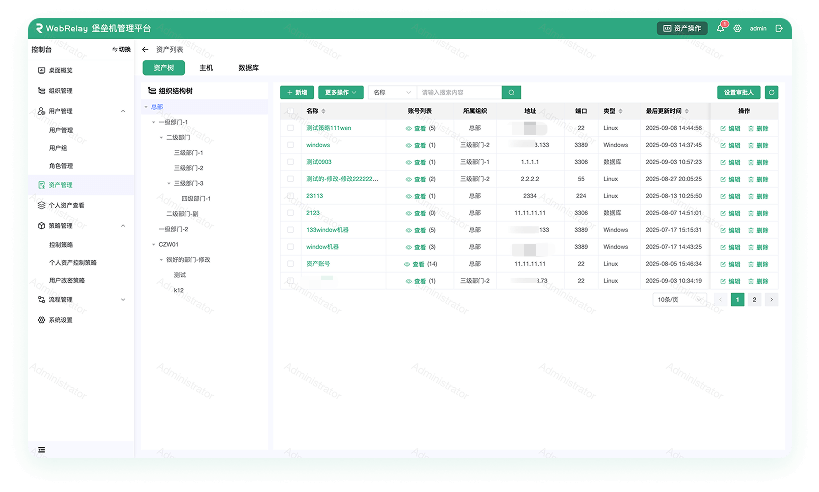Click the refresh icon button
The height and width of the screenshot is (492, 819).
(771, 92)
